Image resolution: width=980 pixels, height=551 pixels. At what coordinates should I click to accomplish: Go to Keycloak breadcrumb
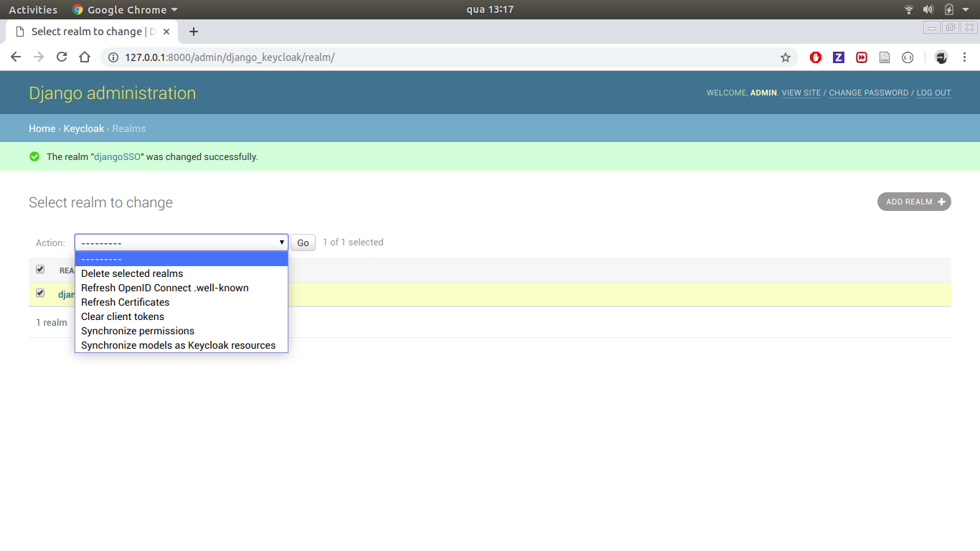[x=84, y=128]
